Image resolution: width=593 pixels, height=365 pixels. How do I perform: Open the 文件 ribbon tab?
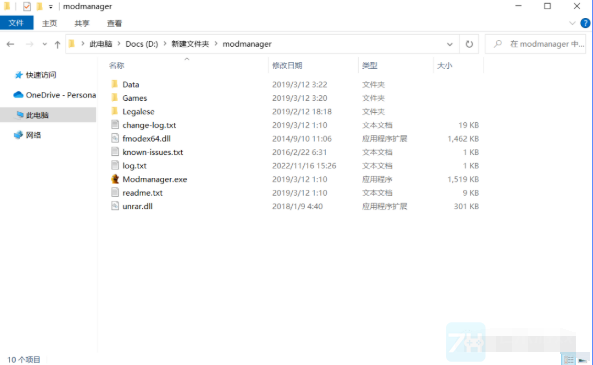[16, 23]
